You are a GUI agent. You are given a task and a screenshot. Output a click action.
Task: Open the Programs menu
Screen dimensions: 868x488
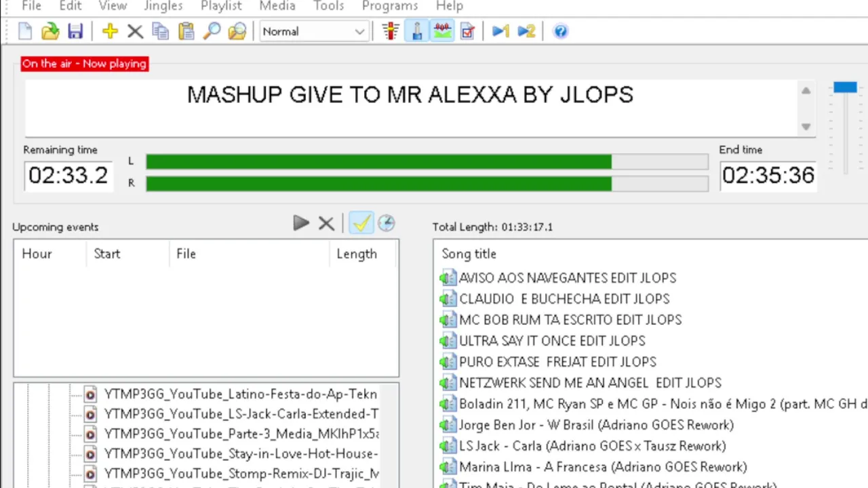[x=390, y=6]
